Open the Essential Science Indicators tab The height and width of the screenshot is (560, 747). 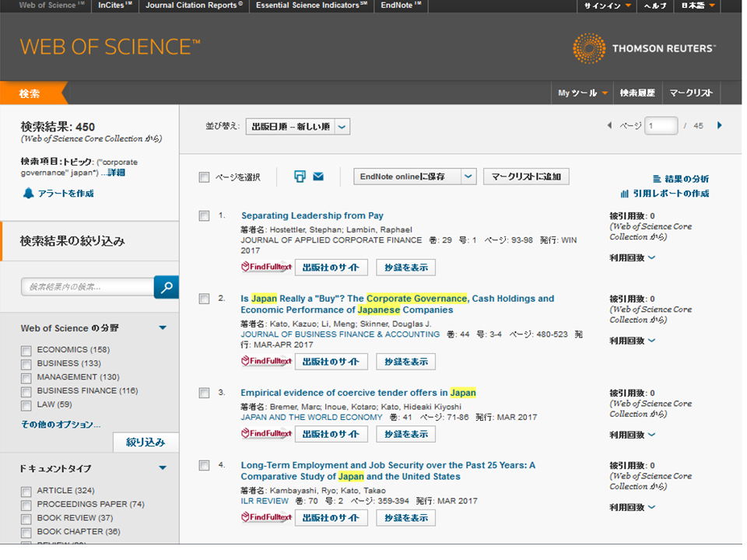(x=311, y=5)
